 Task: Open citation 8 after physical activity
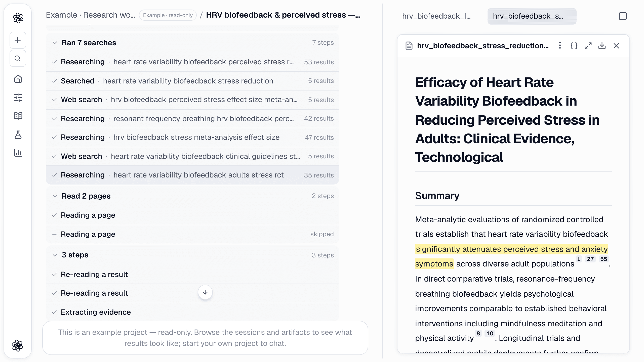pos(478,333)
